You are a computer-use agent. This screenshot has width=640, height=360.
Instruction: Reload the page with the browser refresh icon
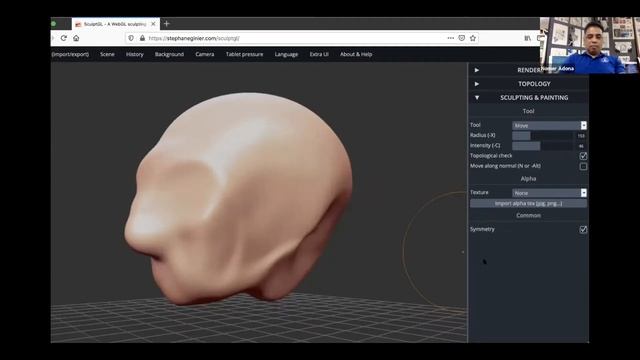tap(64, 38)
